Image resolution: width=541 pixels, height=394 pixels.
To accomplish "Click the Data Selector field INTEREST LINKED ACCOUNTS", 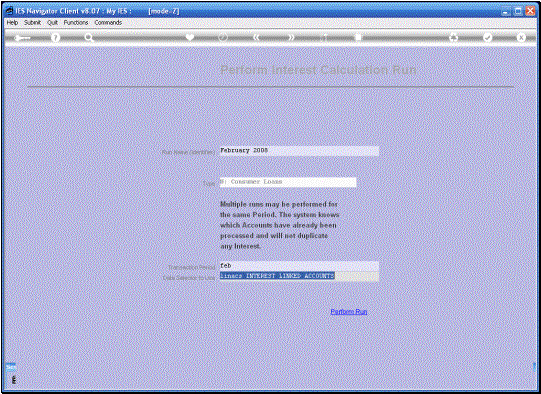I will 299,276.
